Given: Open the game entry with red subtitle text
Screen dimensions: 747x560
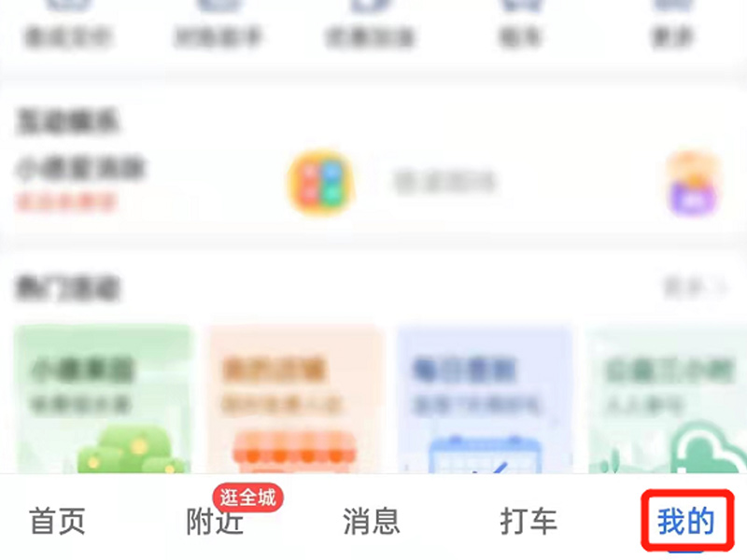Looking at the screenshot, I should pos(80,185).
